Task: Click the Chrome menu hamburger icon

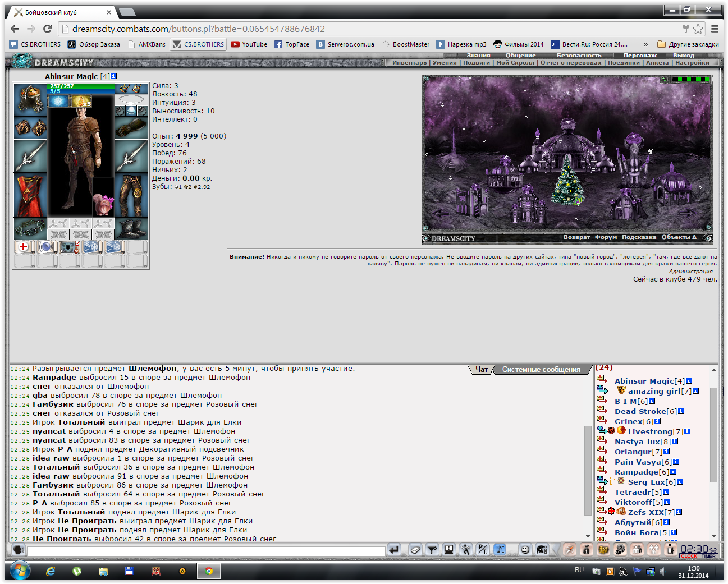Action: point(715,29)
